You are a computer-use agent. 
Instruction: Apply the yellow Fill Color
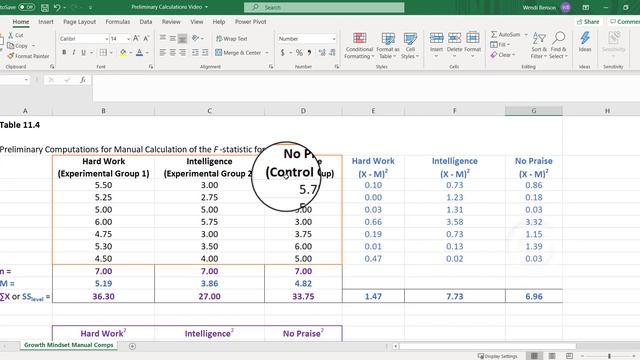pos(123,53)
